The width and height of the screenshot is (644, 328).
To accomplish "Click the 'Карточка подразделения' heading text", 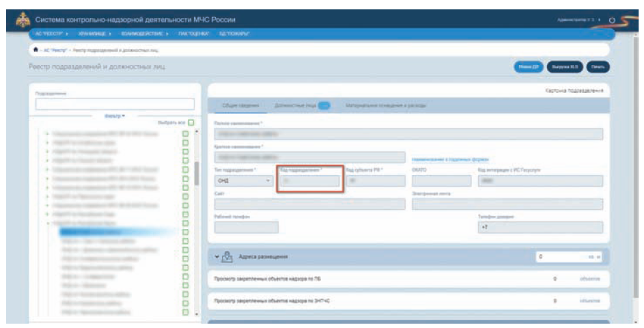I will click(574, 91).
